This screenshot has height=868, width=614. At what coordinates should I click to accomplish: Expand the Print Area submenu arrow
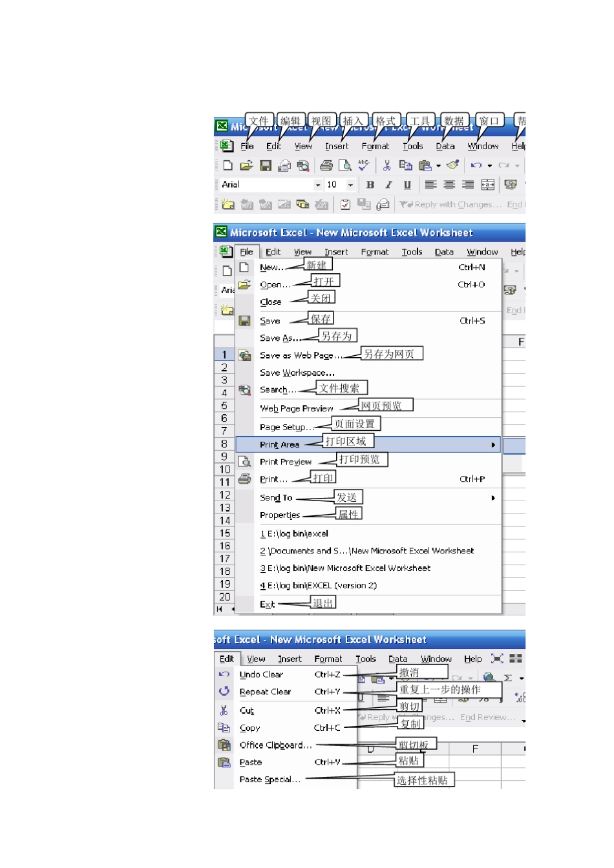point(493,444)
